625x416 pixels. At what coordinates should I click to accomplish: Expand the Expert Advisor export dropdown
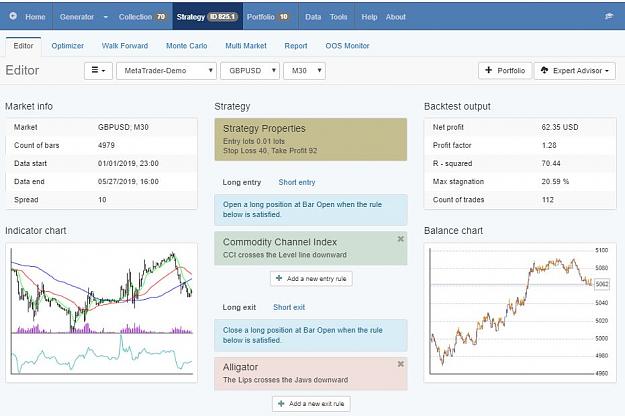point(575,71)
